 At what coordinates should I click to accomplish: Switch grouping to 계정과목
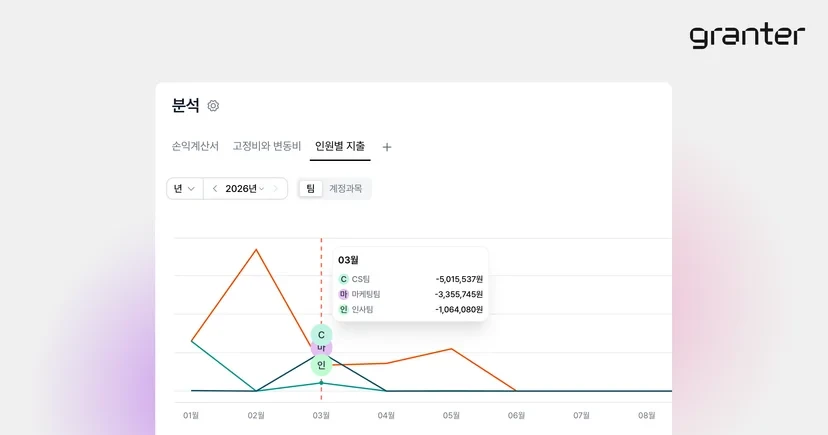345,188
